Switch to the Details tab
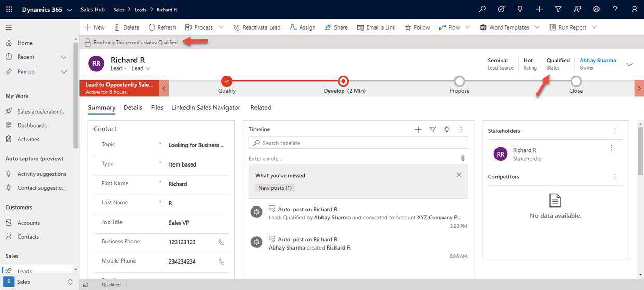 (x=133, y=108)
